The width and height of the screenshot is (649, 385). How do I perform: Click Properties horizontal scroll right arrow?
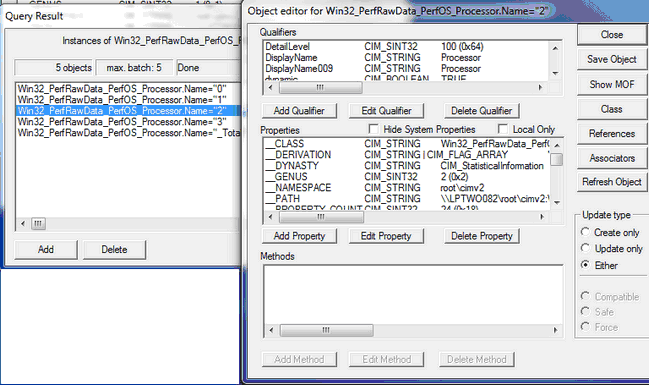click(541, 217)
